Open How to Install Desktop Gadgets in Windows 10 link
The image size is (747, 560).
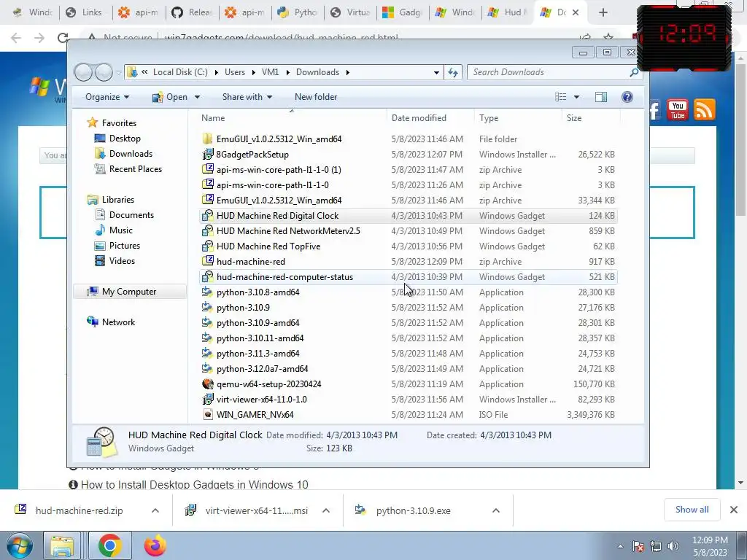194,485
